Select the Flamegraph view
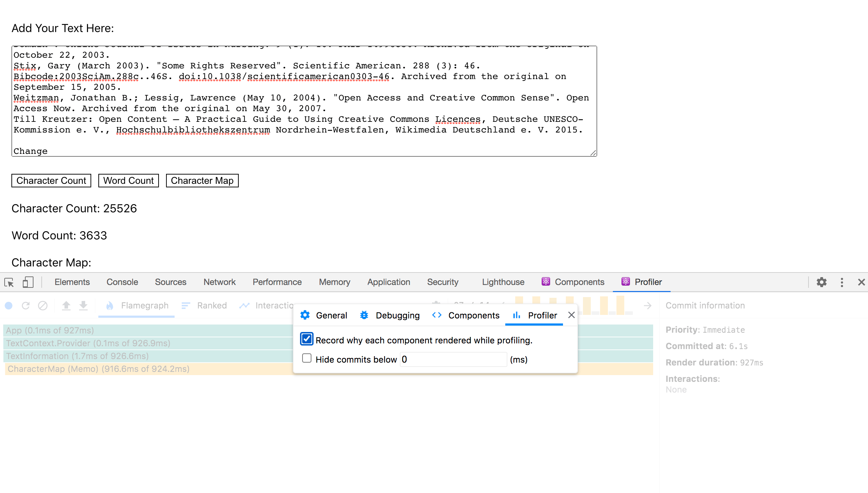The height and width of the screenshot is (493, 868). pyautogui.click(x=137, y=306)
